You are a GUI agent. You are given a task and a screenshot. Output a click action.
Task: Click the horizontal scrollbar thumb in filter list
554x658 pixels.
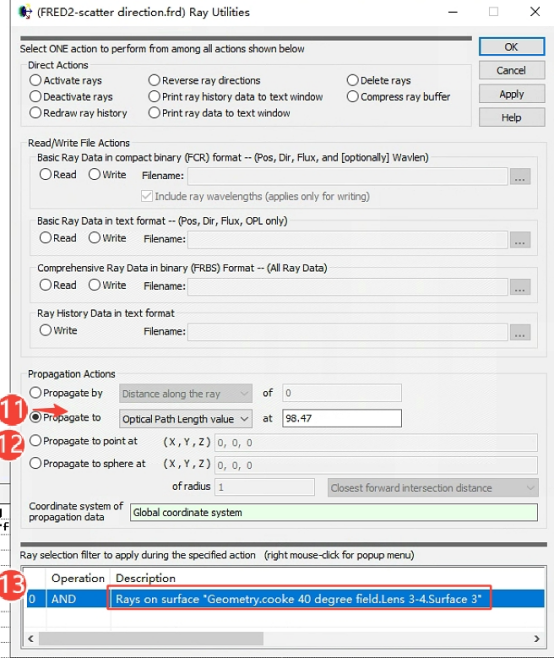(151, 639)
